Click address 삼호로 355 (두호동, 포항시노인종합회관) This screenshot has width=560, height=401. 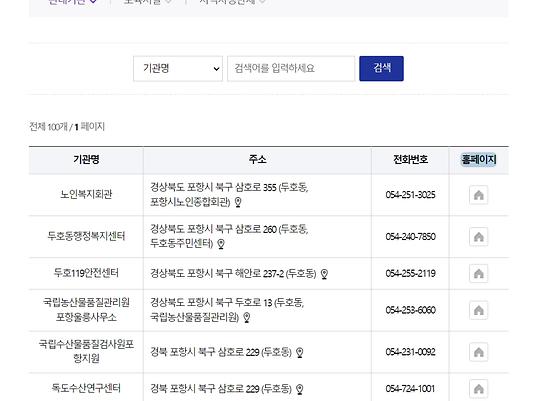coord(229,195)
